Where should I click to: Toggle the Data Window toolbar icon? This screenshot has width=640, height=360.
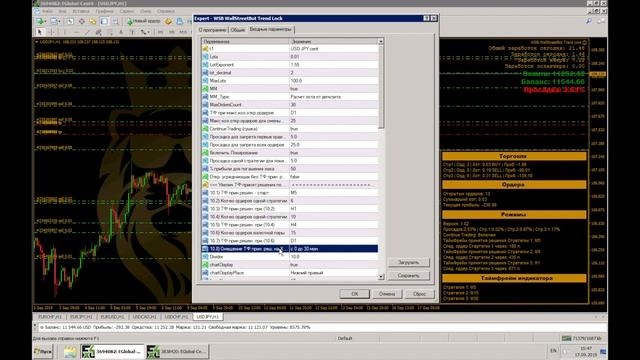[82, 21]
